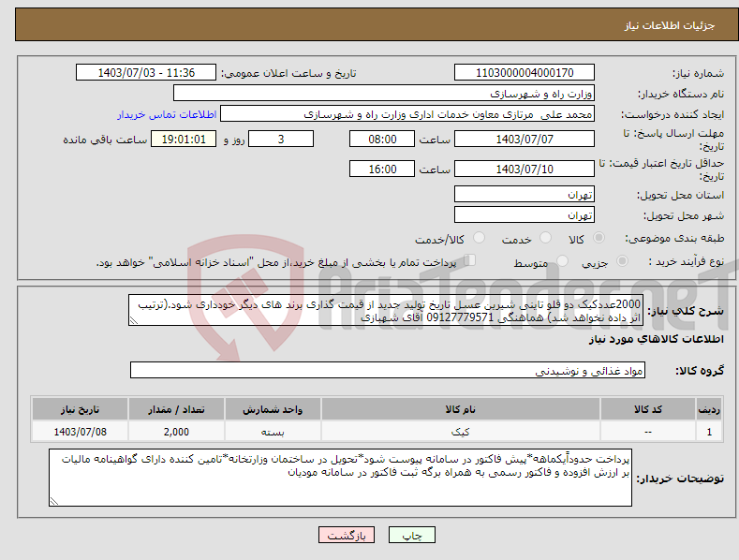Click remaining time field 19:01:01
The image size is (739, 560).
click(x=184, y=139)
